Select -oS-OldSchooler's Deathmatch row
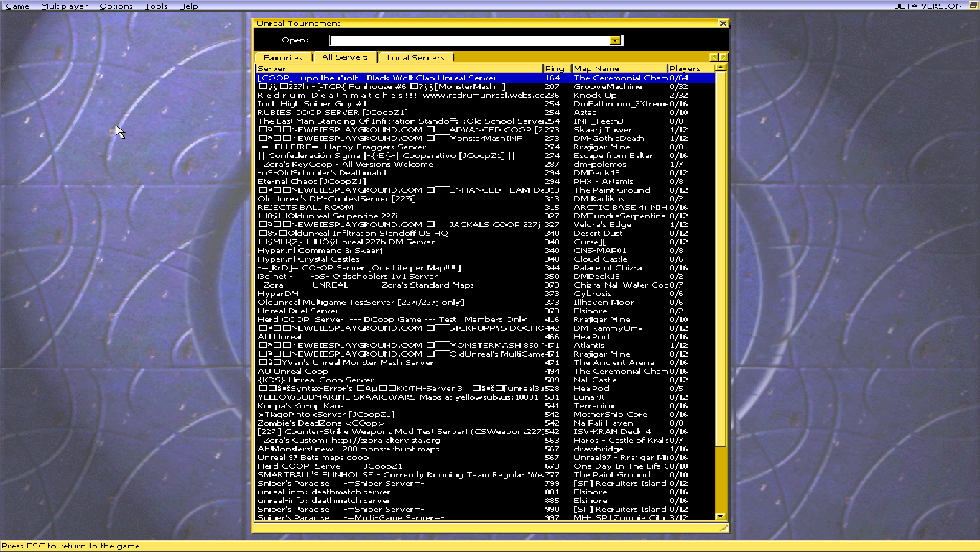Viewport: 980px width, 552px height. [x=486, y=172]
